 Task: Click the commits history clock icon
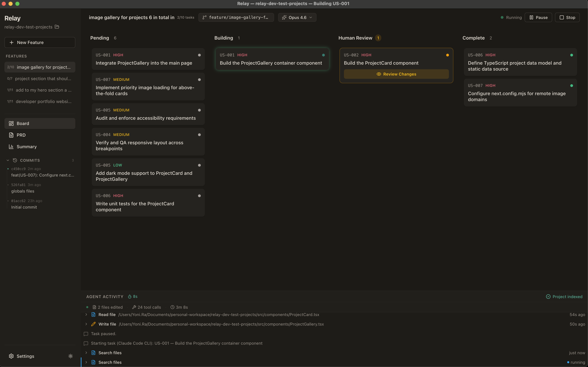tap(15, 160)
